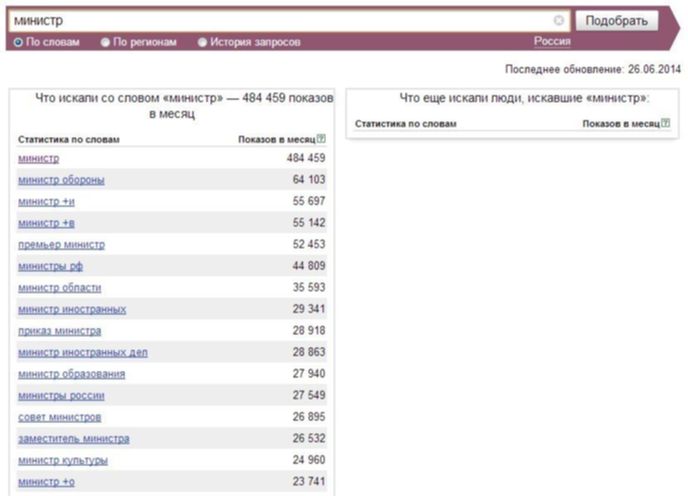Click help icon beside left 'Показов в месяц'
Screen dimensions: 688x496
pyautogui.click(x=321, y=139)
